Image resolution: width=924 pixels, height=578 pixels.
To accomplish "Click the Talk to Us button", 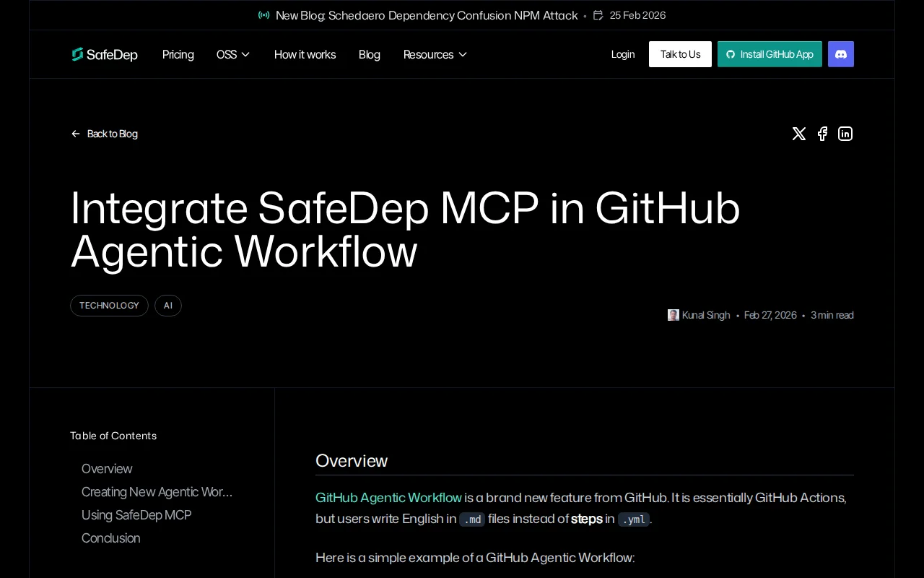I will pyautogui.click(x=680, y=54).
